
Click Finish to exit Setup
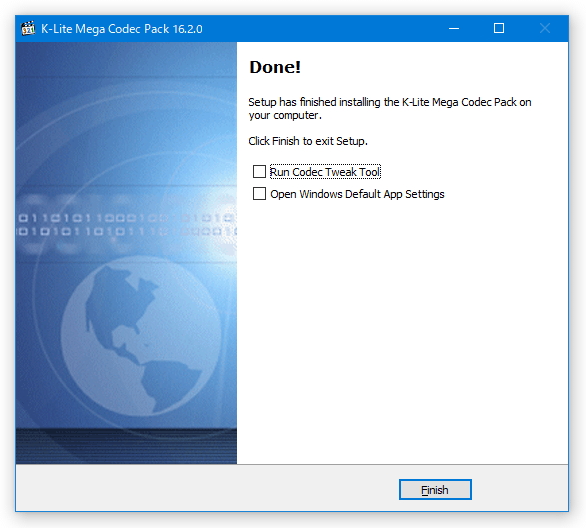click(x=435, y=490)
